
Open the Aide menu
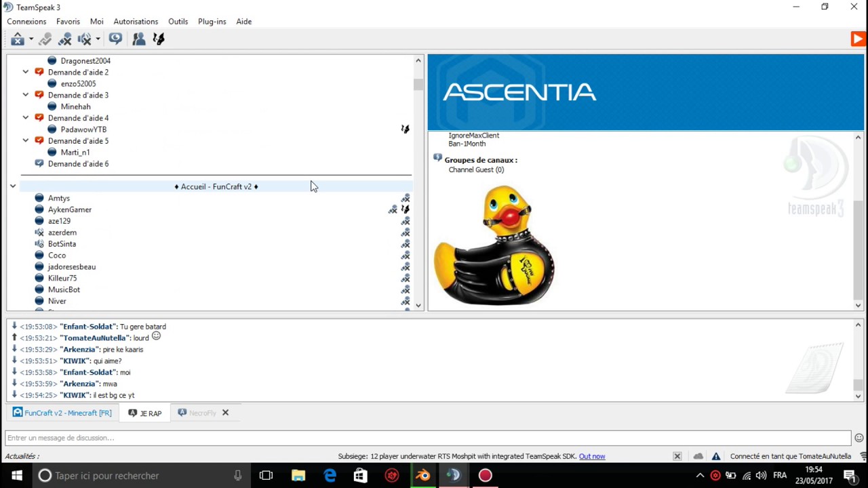tap(244, 22)
